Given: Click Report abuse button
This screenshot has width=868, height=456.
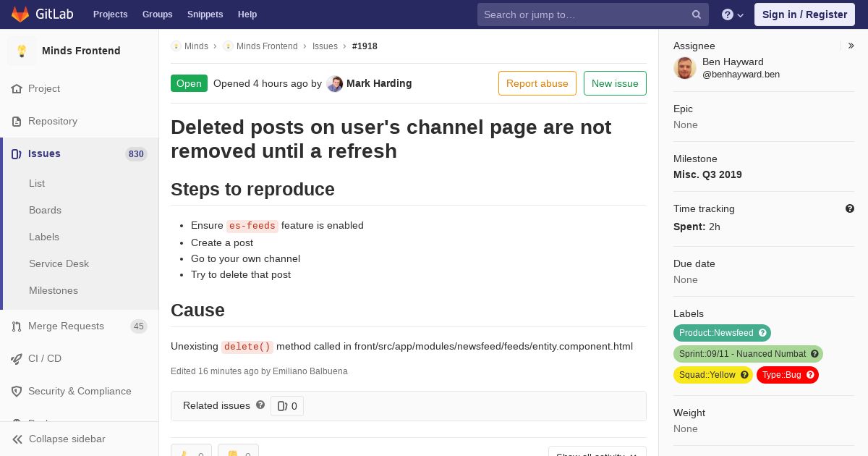Looking at the screenshot, I should 537,83.
